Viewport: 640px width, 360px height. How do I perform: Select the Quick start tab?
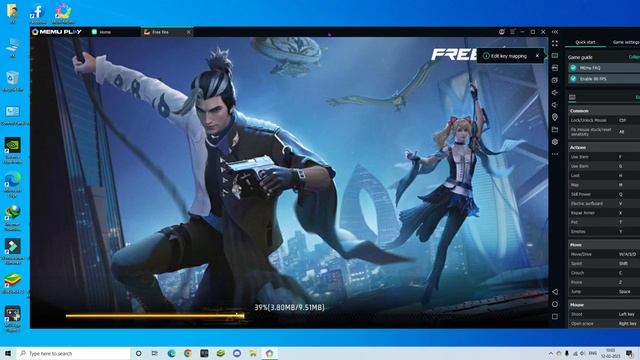(585, 42)
